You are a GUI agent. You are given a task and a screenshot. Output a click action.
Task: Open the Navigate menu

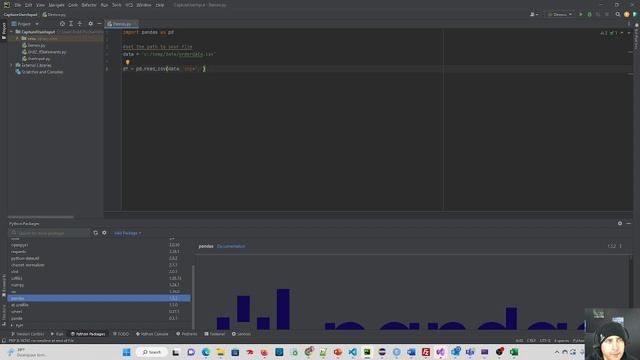coord(56,5)
